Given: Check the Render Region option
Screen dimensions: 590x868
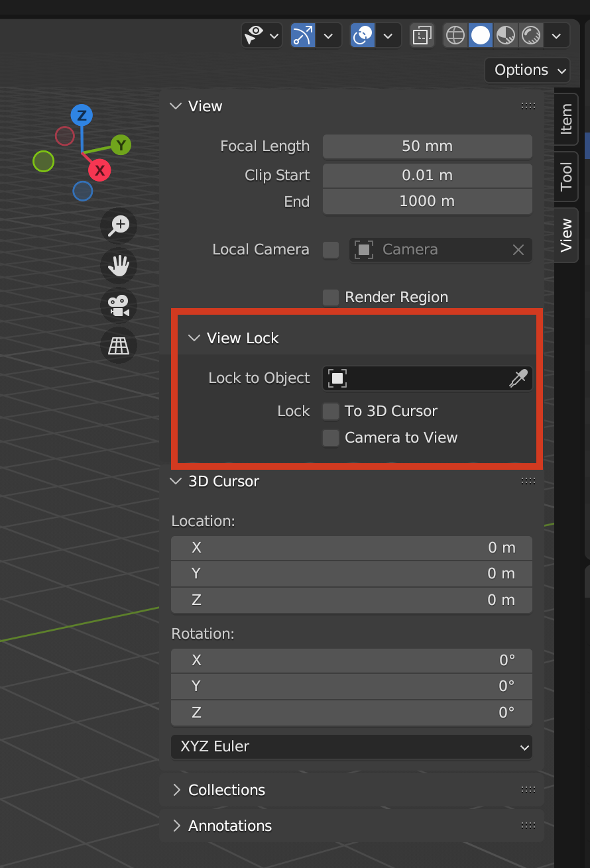Looking at the screenshot, I should [x=330, y=298].
